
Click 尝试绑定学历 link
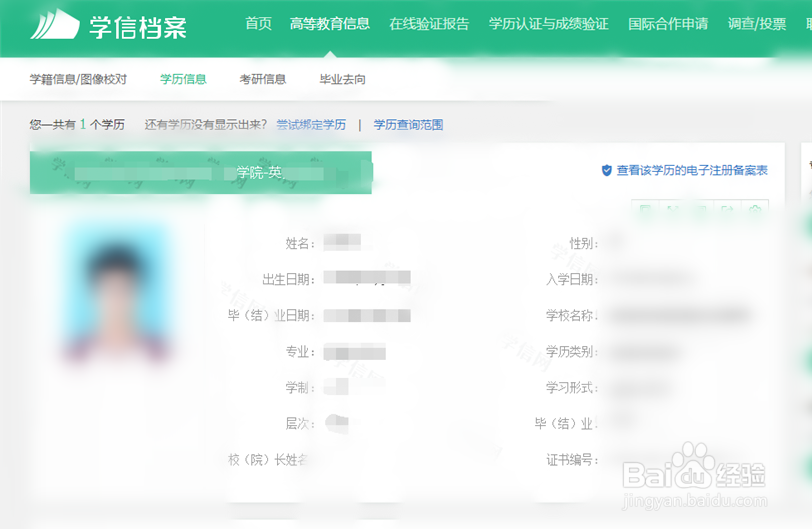pos(311,125)
